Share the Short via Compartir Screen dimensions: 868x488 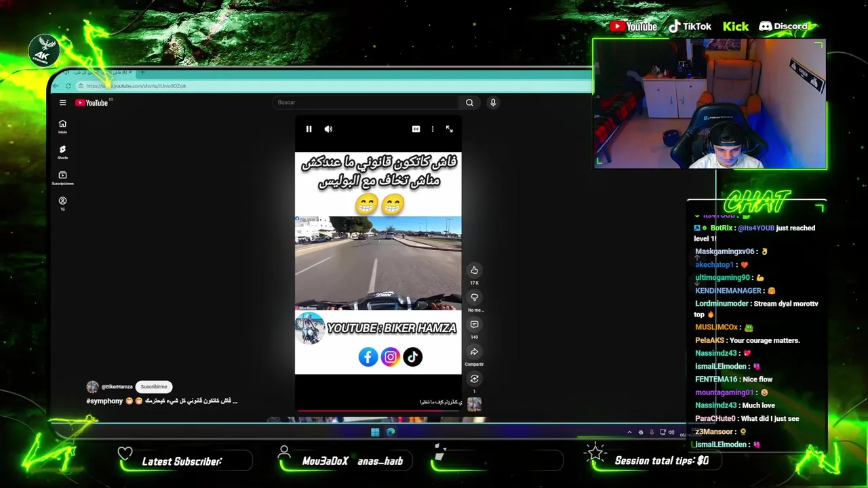474,352
